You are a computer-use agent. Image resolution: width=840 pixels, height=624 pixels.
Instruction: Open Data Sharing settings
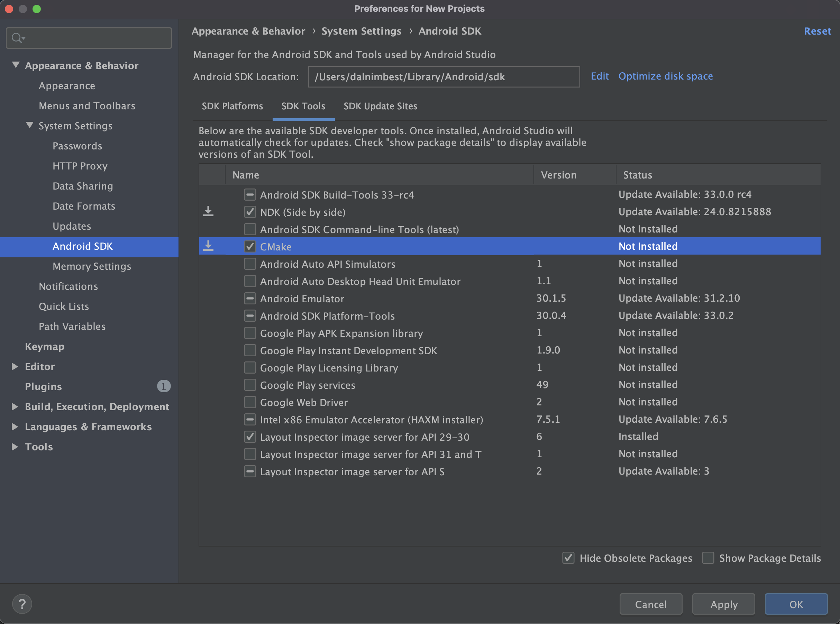click(x=83, y=186)
